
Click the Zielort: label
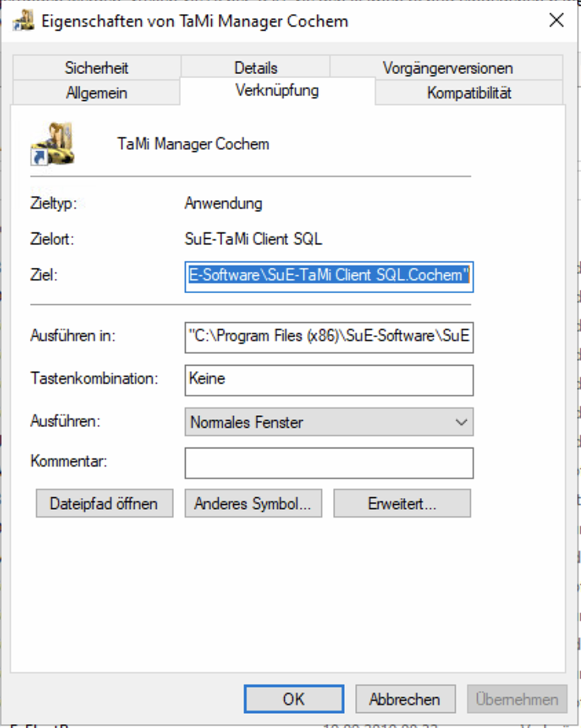point(52,239)
